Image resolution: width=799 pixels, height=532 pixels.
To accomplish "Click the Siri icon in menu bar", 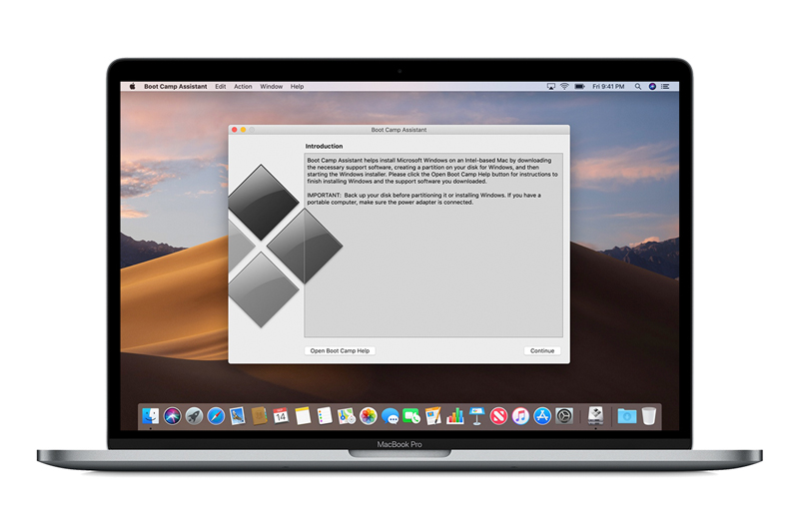I will pyautogui.click(x=652, y=87).
